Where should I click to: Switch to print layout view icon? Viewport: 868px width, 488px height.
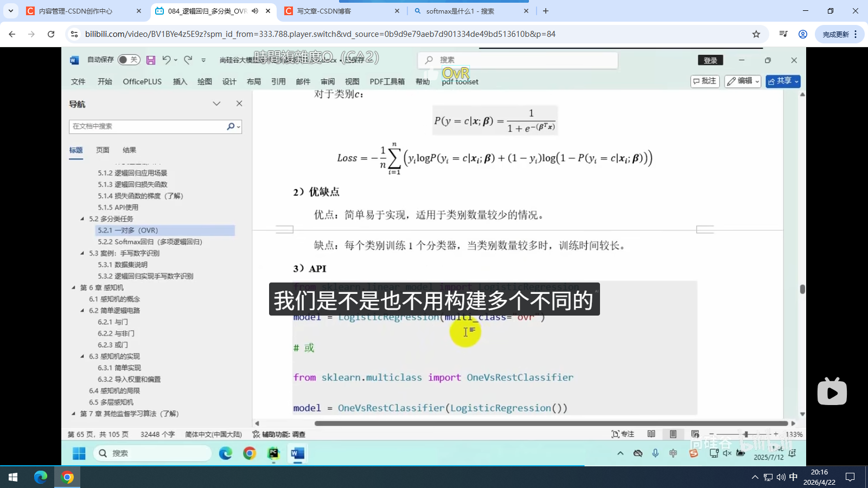click(673, 434)
